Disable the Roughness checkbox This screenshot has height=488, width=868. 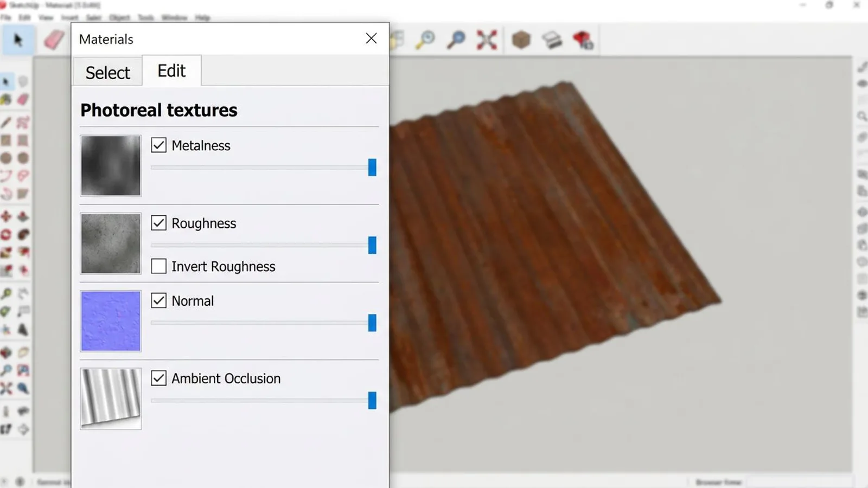tap(158, 223)
